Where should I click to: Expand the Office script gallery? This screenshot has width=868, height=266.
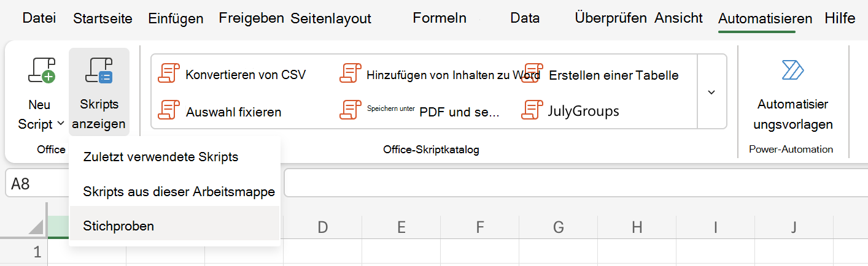pyautogui.click(x=712, y=91)
